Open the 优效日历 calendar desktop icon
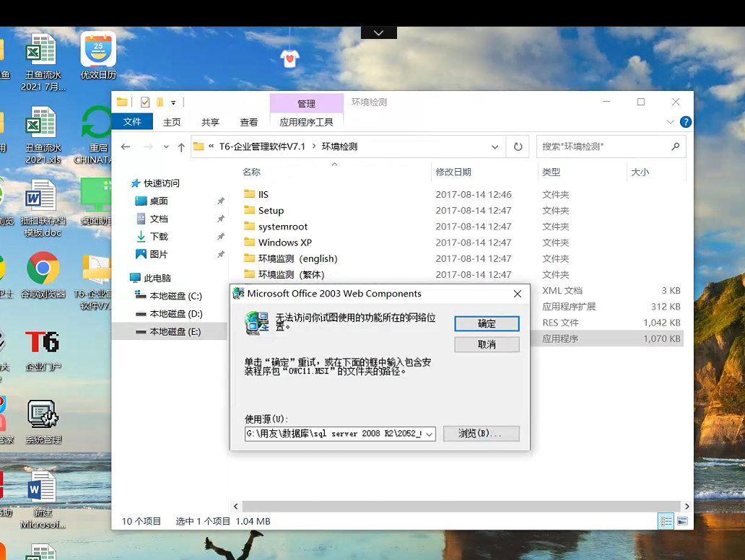Screen dimensions: 745x560 tap(98, 56)
